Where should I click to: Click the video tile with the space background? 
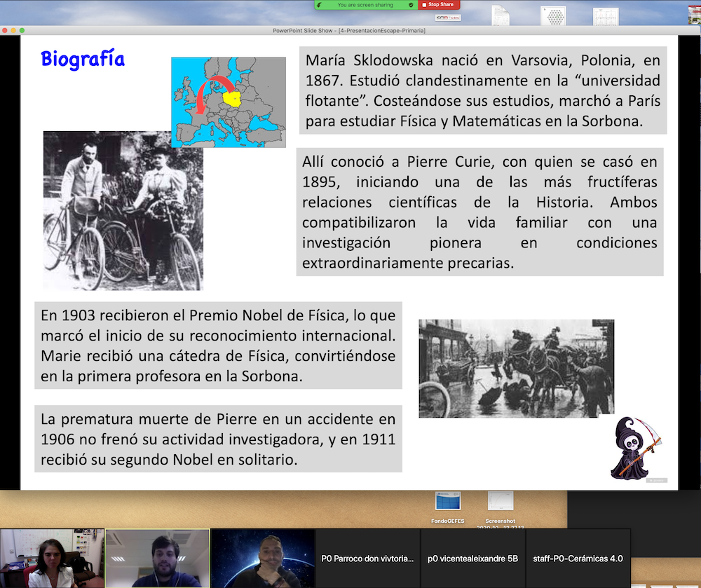coord(262,559)
